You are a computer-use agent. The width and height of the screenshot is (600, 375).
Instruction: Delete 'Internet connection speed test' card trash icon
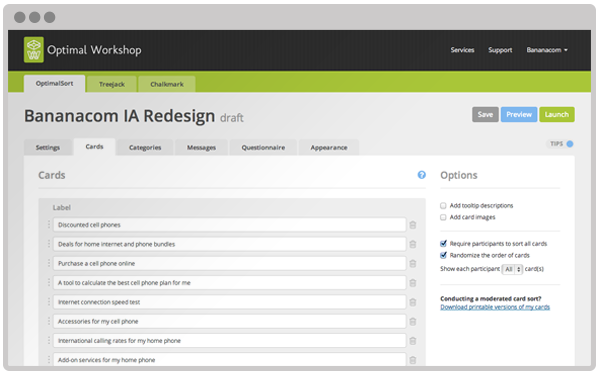click(x=412, y=302)
